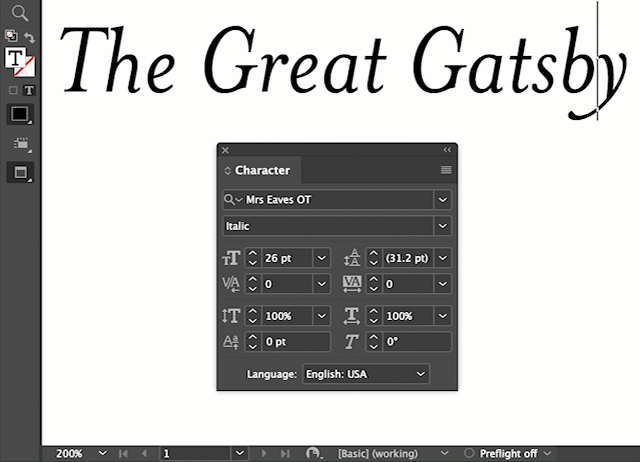The height and width of the screenshot is (462, 640).
Task: Open the Language English: USA dropdown
Action: (420, 374)
